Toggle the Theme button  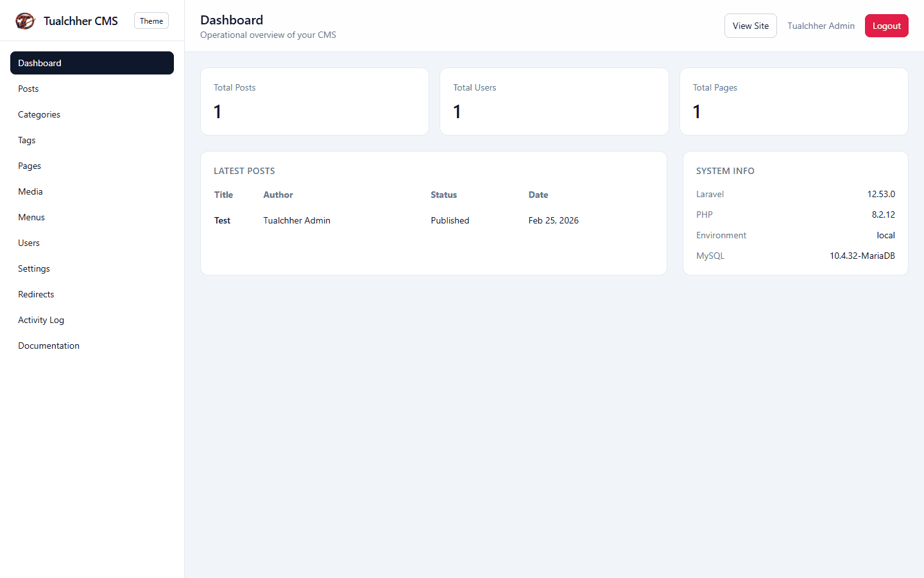click(x=151, y=21)
